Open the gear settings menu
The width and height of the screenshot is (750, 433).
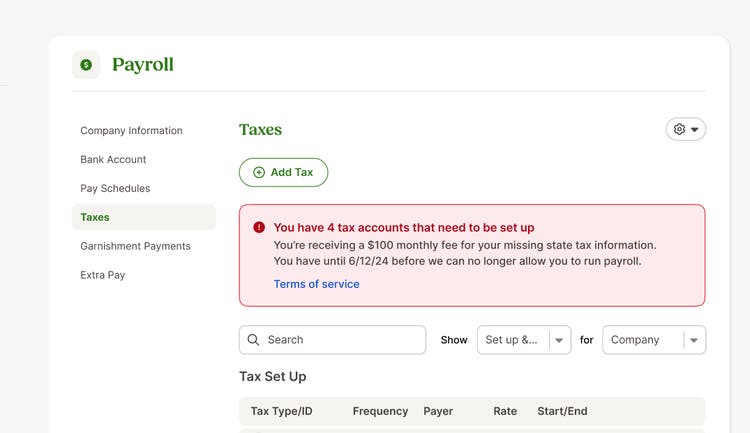685,129
